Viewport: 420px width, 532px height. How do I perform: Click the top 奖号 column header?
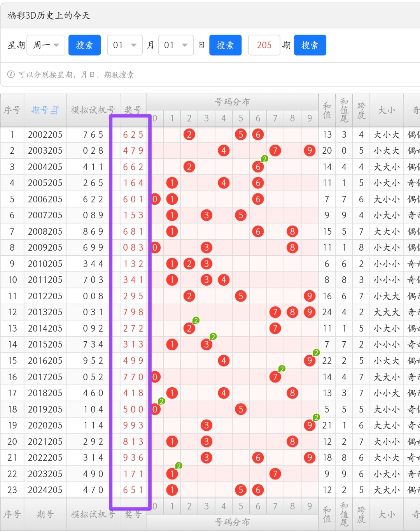tap(133, 110)
